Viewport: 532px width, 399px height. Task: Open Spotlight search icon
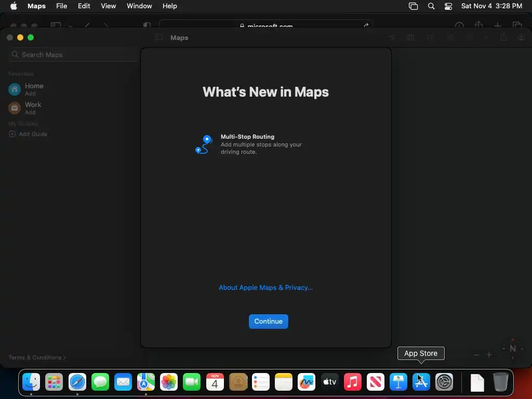point(431,6)
